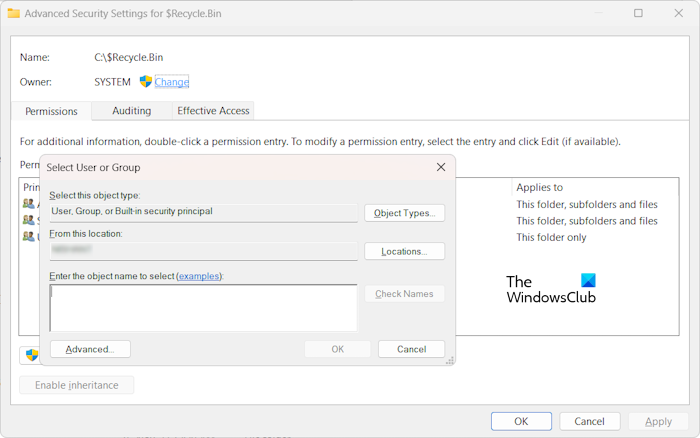
Task: Click the Advanced button in the dialog
Action: click(x=90, y=349)
